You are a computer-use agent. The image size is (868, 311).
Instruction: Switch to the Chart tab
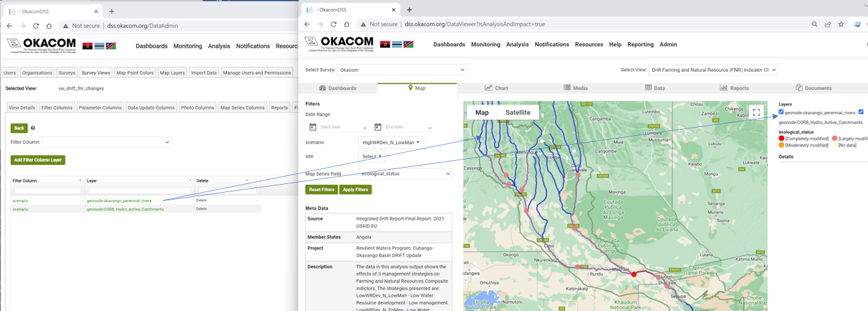coord(496,88)
